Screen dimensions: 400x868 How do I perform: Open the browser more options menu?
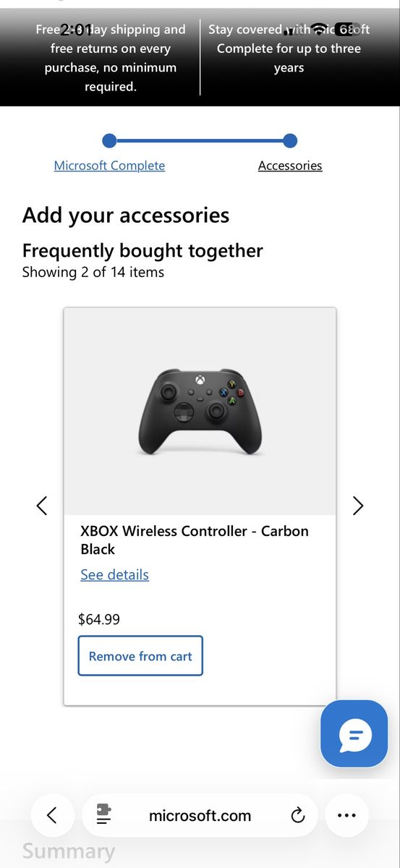pyautogui.click(x=347, y=815)
